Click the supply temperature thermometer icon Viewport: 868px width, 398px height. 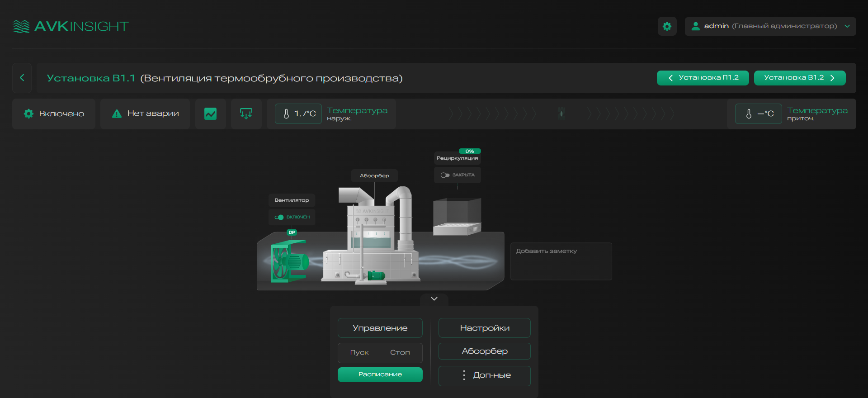click(x=749, y=114)
